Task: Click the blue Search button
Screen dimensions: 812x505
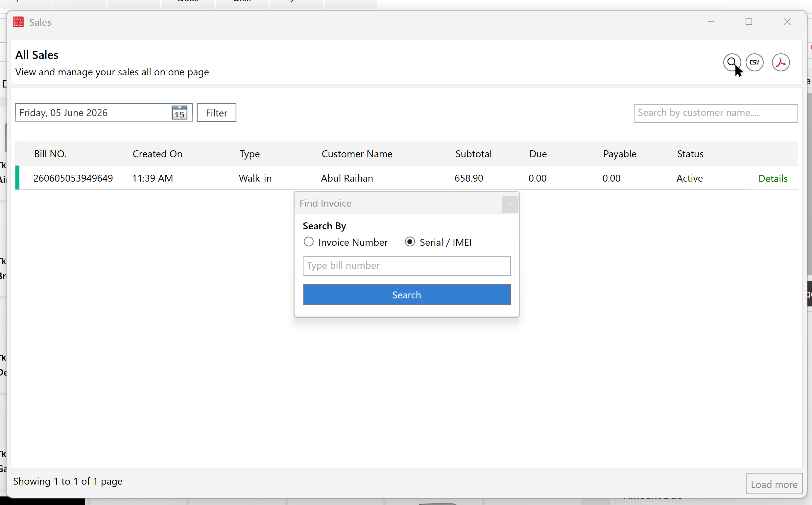Action: (x=407, y=294)
